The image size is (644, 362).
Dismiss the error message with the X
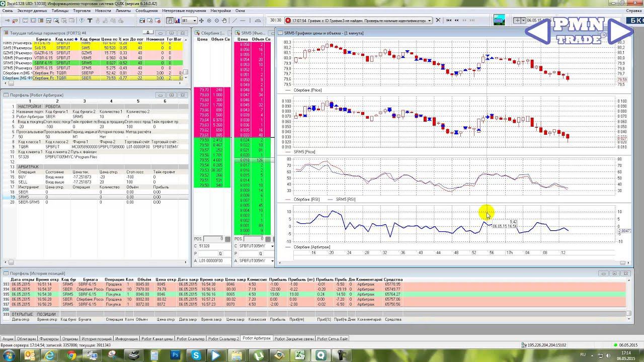tap(438, 21)
